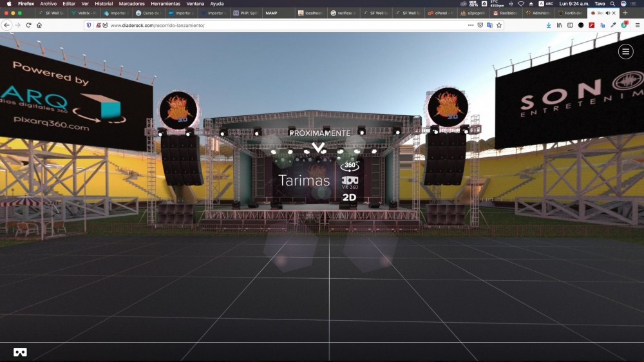Open Siri from the menu bar

click(623, 4)
